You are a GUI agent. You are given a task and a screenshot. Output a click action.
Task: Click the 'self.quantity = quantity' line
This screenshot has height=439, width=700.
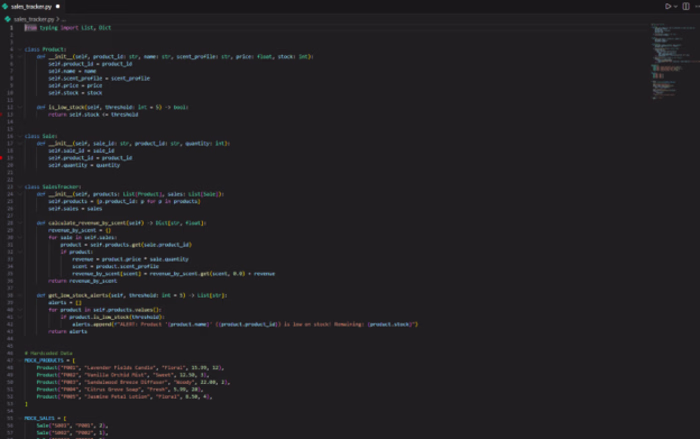click(x=84, y=165)
